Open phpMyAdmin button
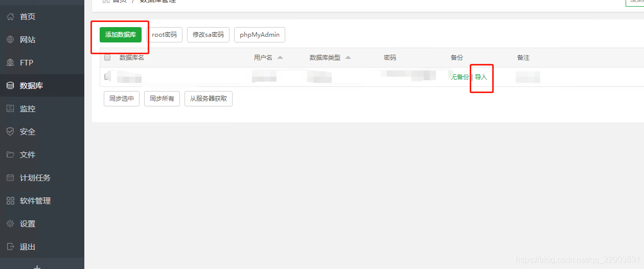 click(260, 35)
